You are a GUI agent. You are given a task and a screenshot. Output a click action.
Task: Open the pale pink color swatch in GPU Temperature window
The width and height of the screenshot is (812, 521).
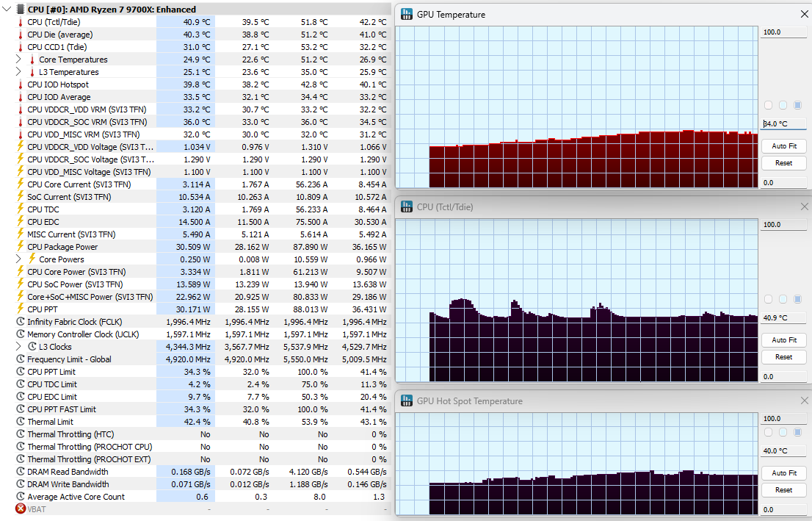coord(768,105)
